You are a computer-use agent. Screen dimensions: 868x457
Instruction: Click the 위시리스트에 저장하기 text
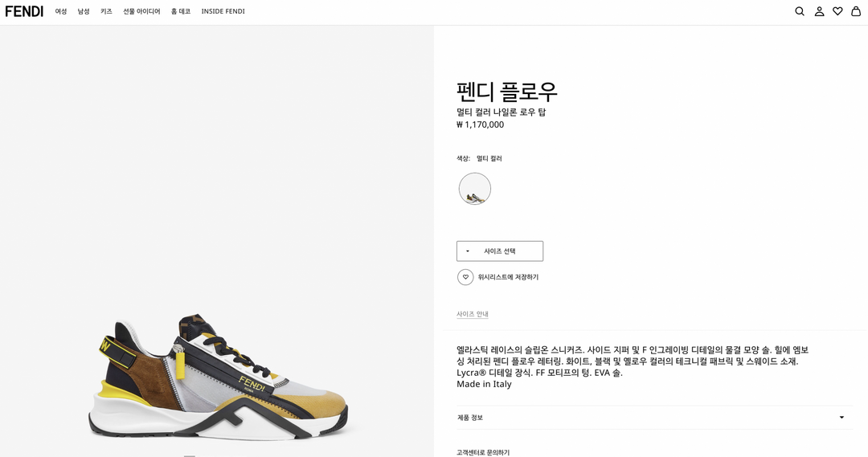pyautogui.click(x=508, y=277)
